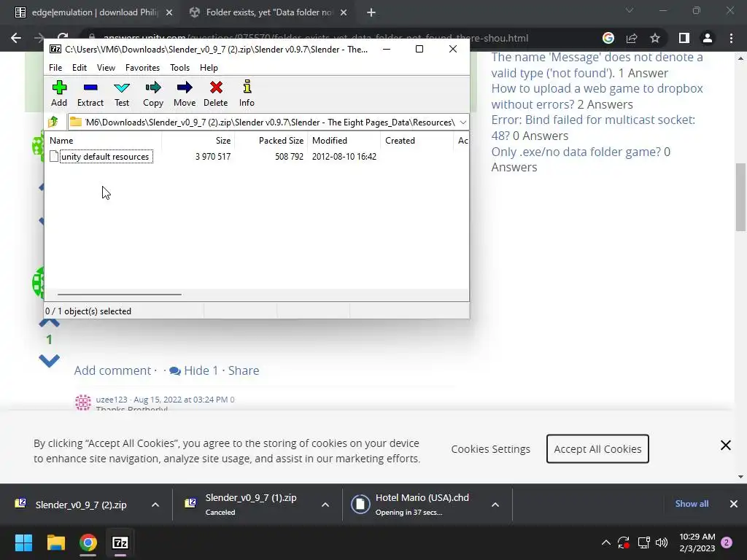Open the notification center badge
This screenshot has height=560, width=747.
click(x=727, y=542)
